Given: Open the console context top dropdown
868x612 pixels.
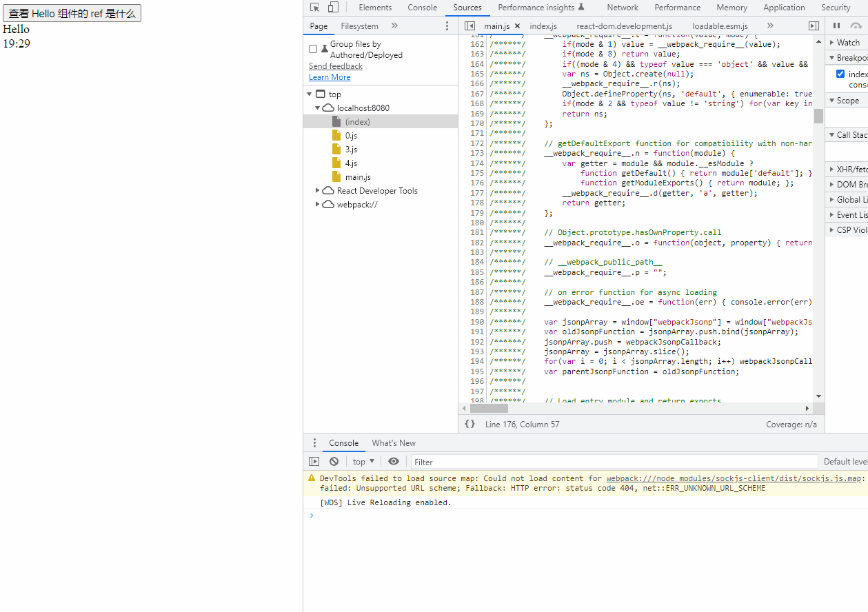Looking at the screenshot, I should tap(363, 462).
